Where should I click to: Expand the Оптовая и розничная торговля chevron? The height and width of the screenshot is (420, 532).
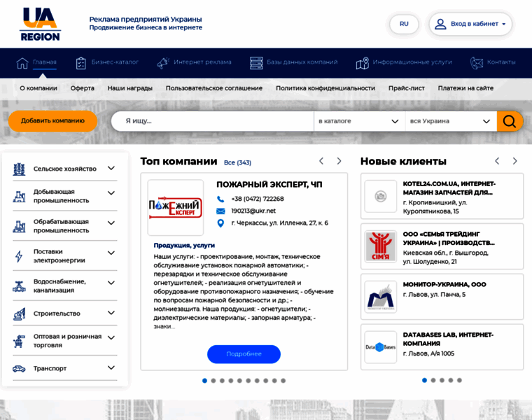click(111, 337)
